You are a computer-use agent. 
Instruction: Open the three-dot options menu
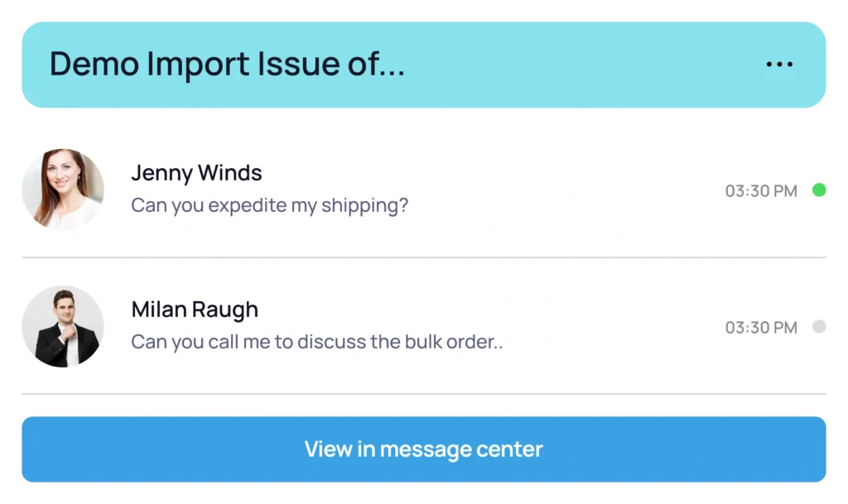click(x=779, y=65)
